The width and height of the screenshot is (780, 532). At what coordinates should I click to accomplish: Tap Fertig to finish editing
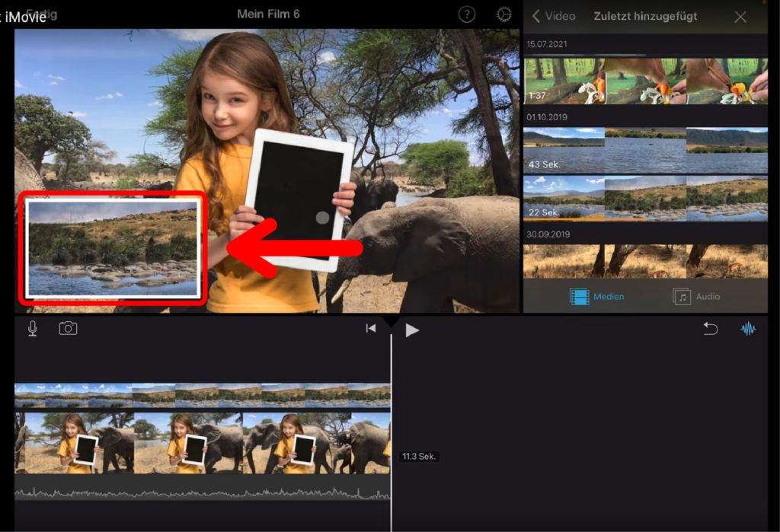41,14
